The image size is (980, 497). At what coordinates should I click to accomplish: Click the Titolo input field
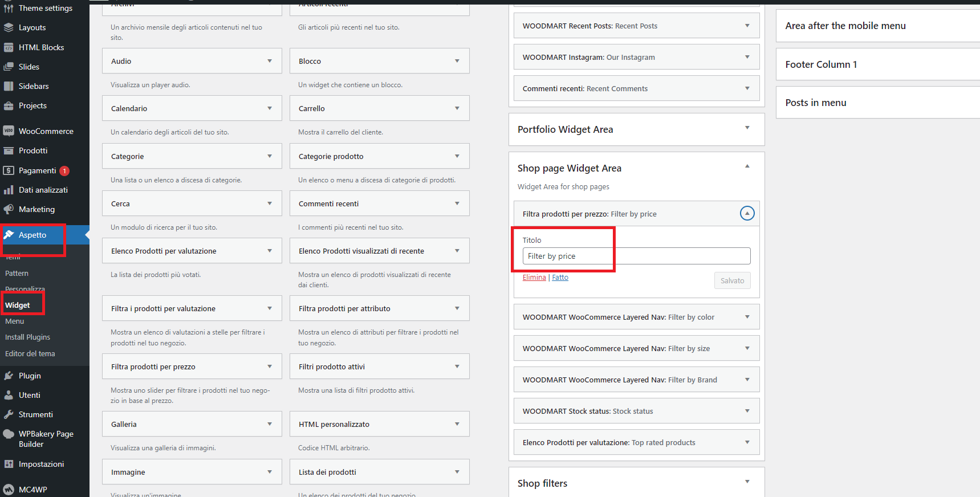636,256
